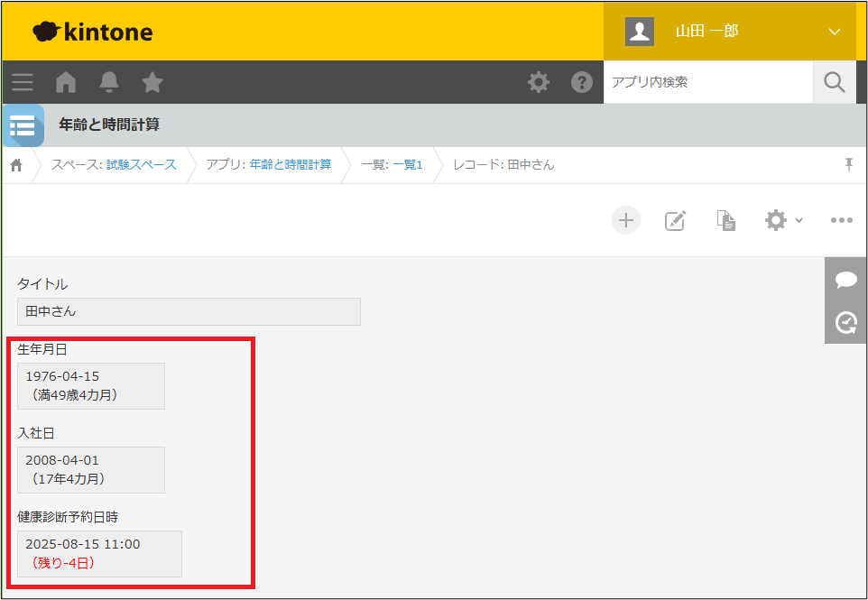This screenshot has height=600, width=868.
Task: Click the magnifying glass search button
Action: coord(834,83)
